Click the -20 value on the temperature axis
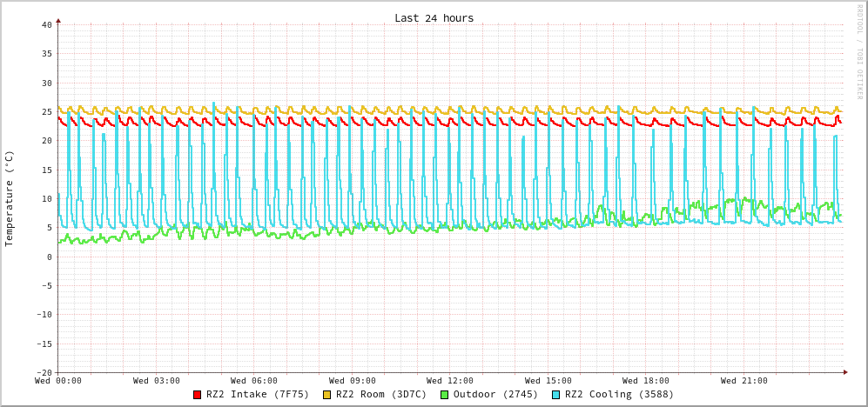868x407 pixels. point(44,372)
